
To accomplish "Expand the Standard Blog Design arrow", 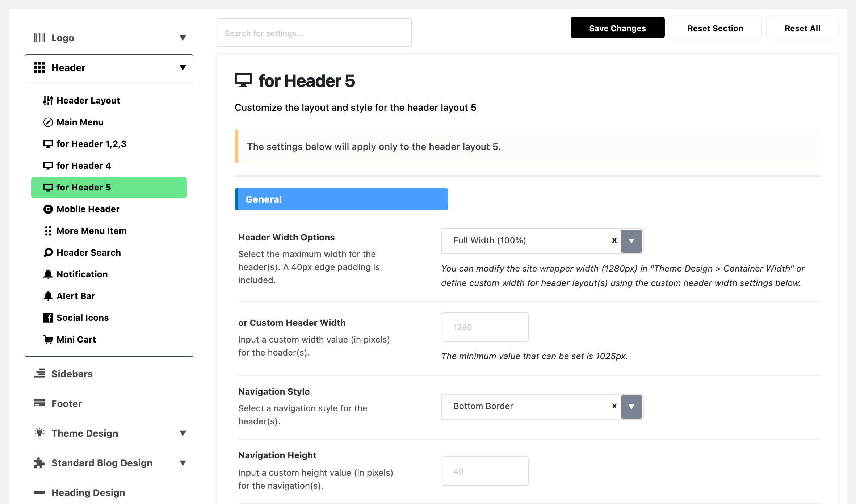I will click(x=183, y=463).
